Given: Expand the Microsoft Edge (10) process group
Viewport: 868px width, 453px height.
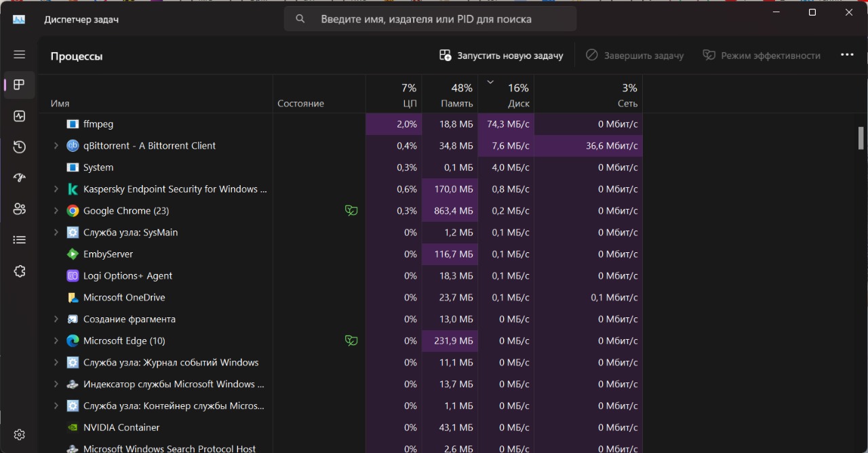Looking at the screenshot, I should coord(56,341).
